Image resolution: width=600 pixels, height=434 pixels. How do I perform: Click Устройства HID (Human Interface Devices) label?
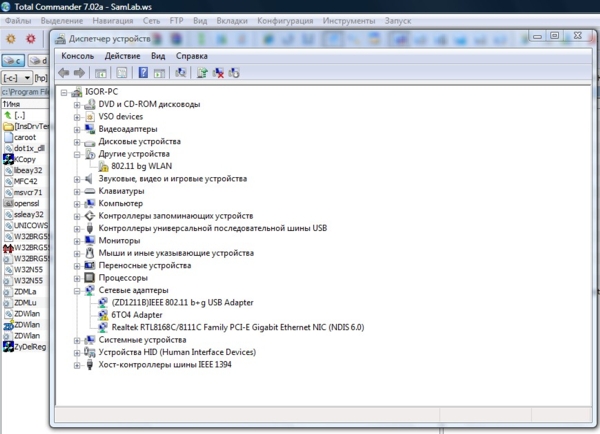(177, 352)
